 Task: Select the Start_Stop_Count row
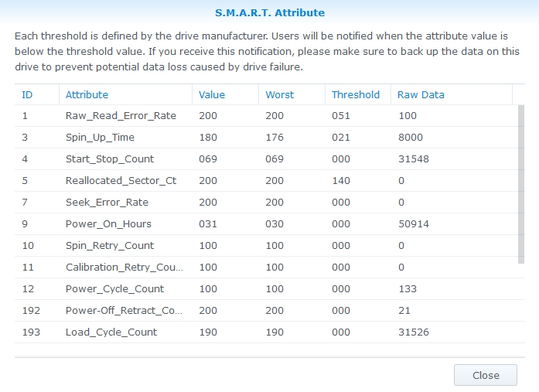[x=110, y=159]
